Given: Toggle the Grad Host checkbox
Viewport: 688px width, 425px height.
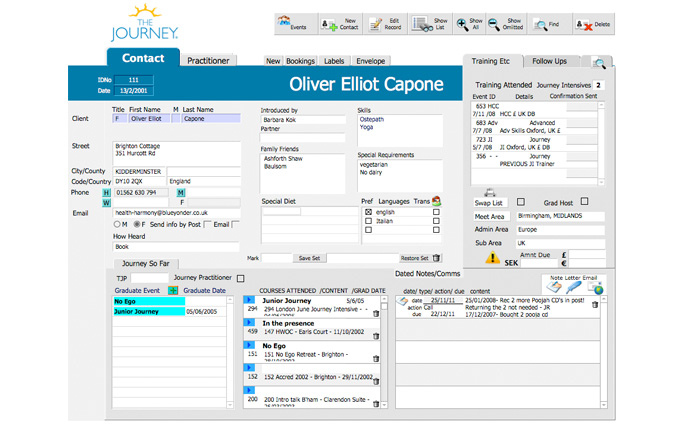Looking at the screenshot, I should (x=584, y=201).
